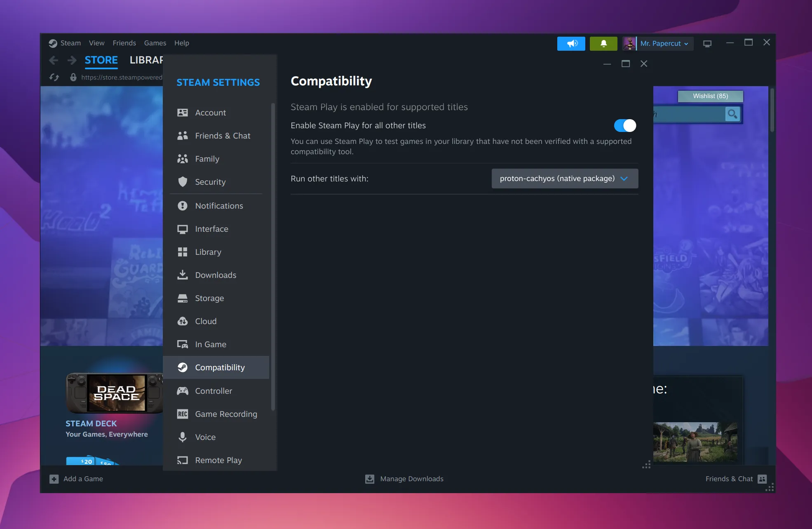Click the Voice microphone icon

(183, 437)
